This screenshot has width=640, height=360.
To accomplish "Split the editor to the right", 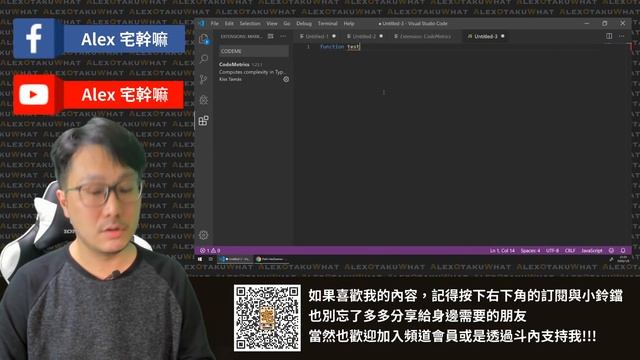I will (609, 36).
